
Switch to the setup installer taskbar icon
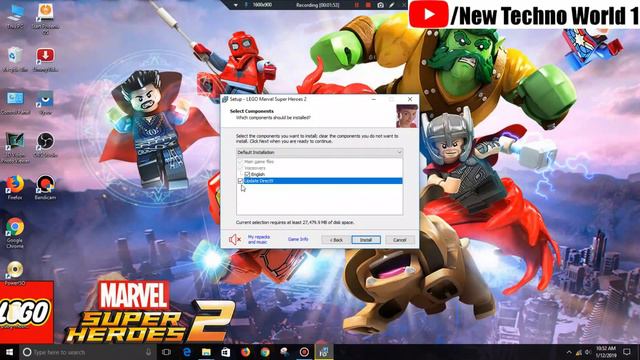point(324,352)
